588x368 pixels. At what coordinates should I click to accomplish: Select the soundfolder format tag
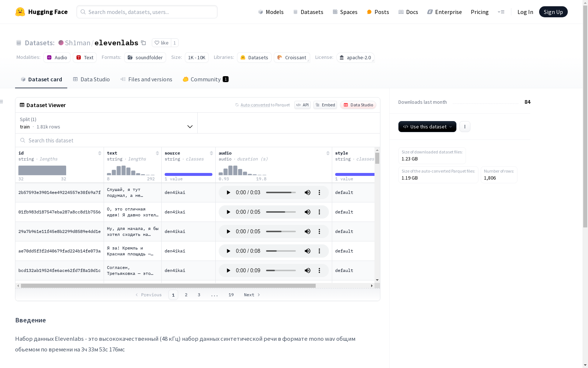tap(145, 57)
